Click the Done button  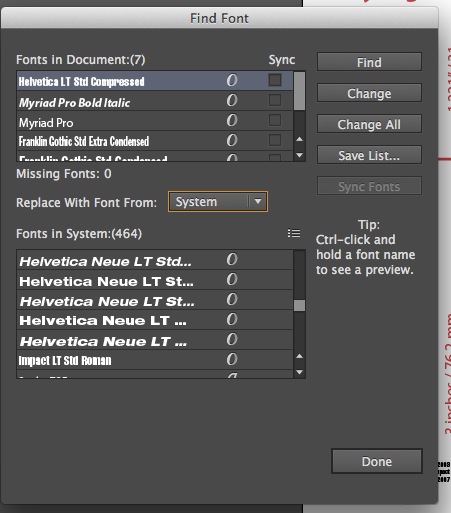click(x=377, y=461)
